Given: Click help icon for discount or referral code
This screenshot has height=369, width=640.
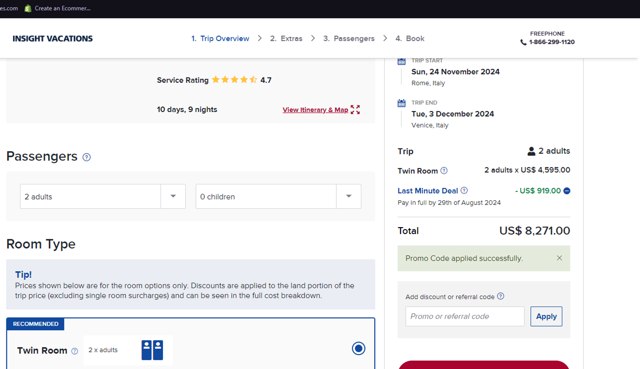Looking at the screenshot, I should coord(500,296).
